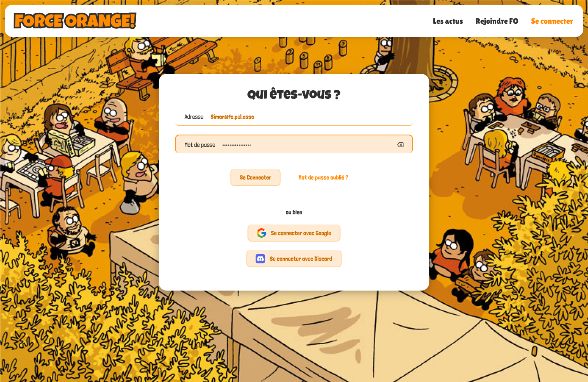Click the Force Orange logo
The image size is (588, 382).
(75, 21)
